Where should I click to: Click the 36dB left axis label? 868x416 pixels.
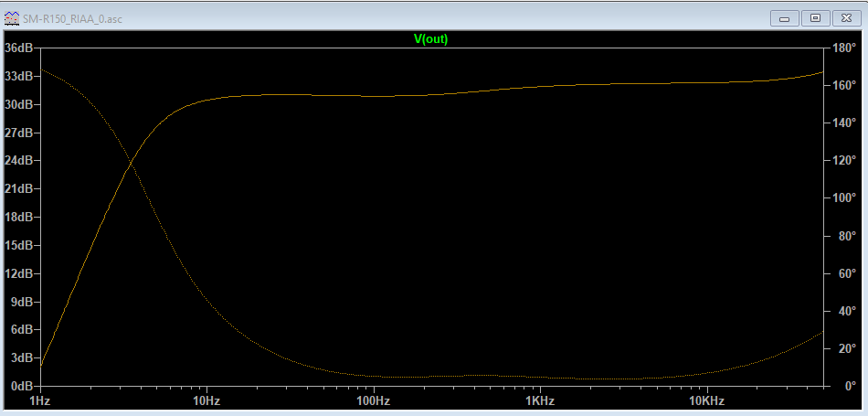click(17, 48)
